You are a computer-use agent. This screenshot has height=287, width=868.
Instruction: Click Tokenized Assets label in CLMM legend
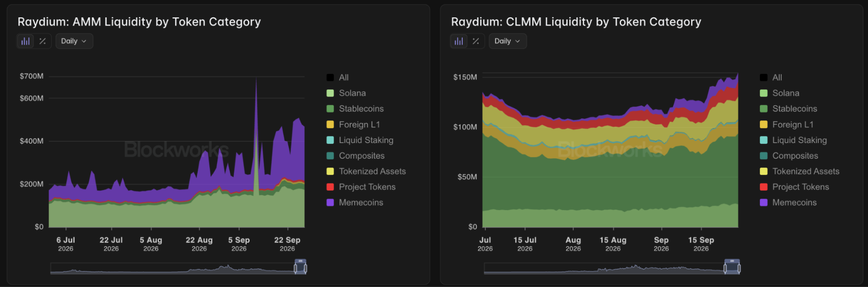point(806,171)
